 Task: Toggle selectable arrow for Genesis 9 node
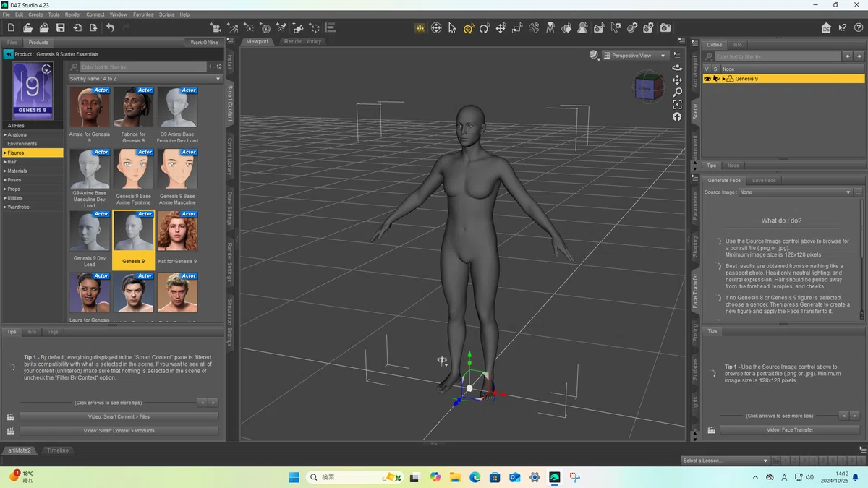tap(716, 79)
